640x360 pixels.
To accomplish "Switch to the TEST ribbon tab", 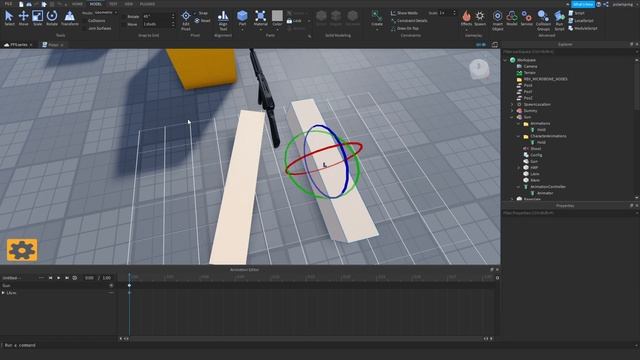I will pos(113,4).
